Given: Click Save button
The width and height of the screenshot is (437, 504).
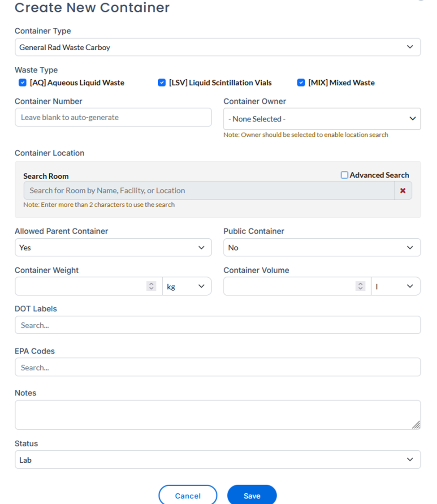Looking at the screenshot, I should point(252,495).
